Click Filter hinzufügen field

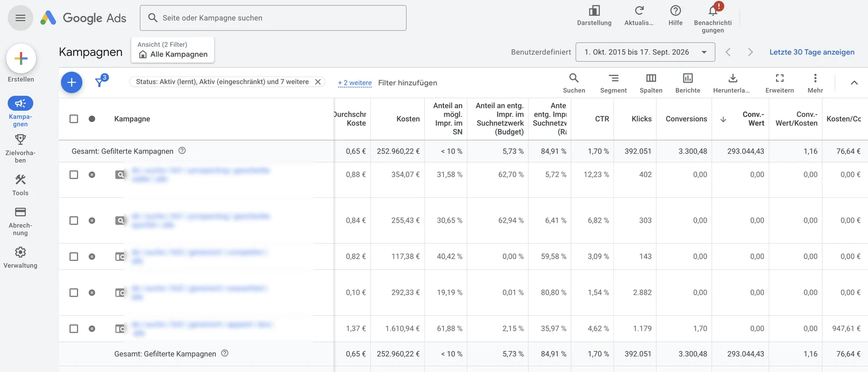click(407, 83)
